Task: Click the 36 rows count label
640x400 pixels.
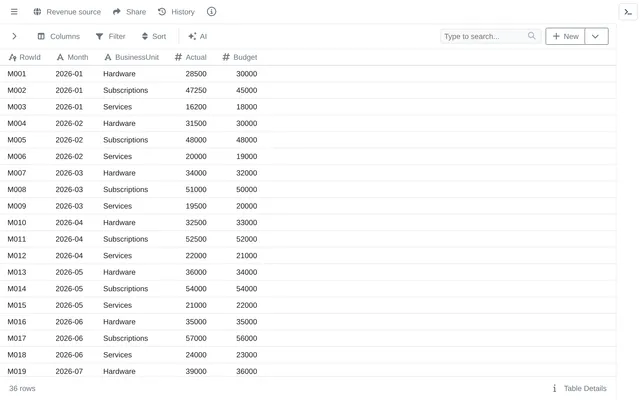Action: (22, 388)
